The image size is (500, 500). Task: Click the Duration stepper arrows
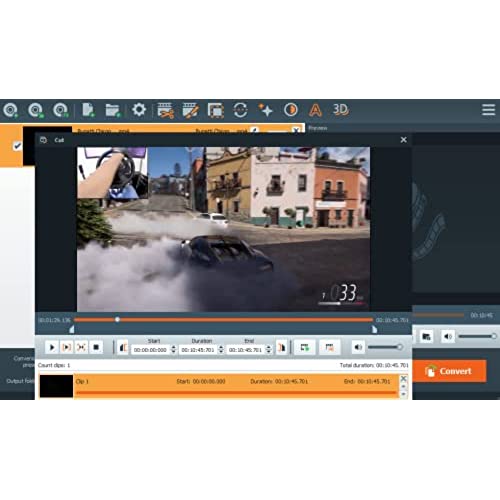(221, 350)
